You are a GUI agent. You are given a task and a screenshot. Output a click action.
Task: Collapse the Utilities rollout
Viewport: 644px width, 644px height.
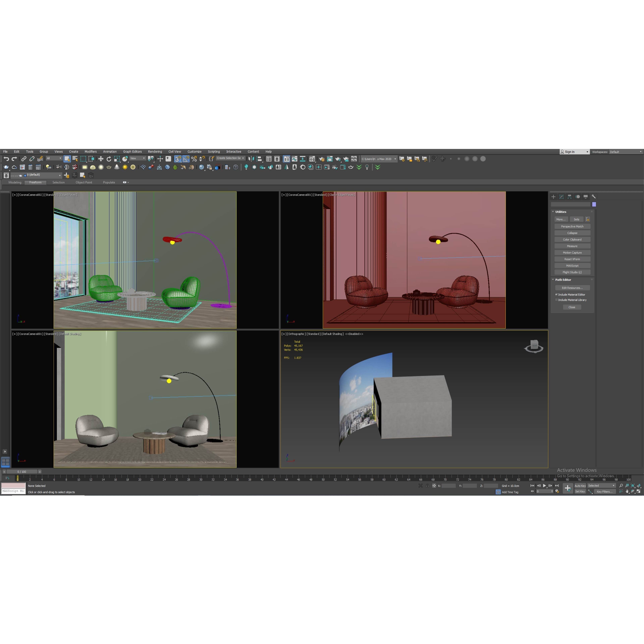click(x=553, y=212)
